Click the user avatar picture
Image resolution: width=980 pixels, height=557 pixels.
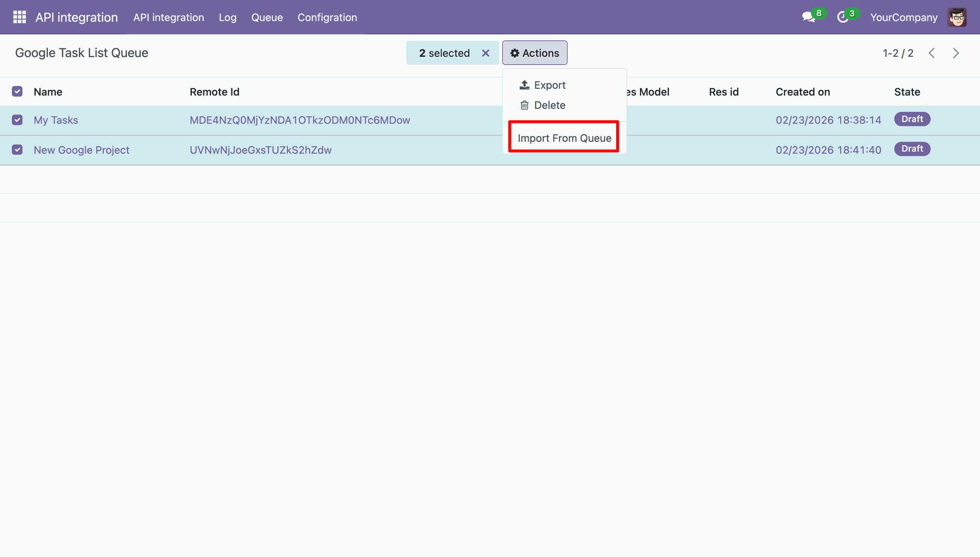[x=957, y=17]
